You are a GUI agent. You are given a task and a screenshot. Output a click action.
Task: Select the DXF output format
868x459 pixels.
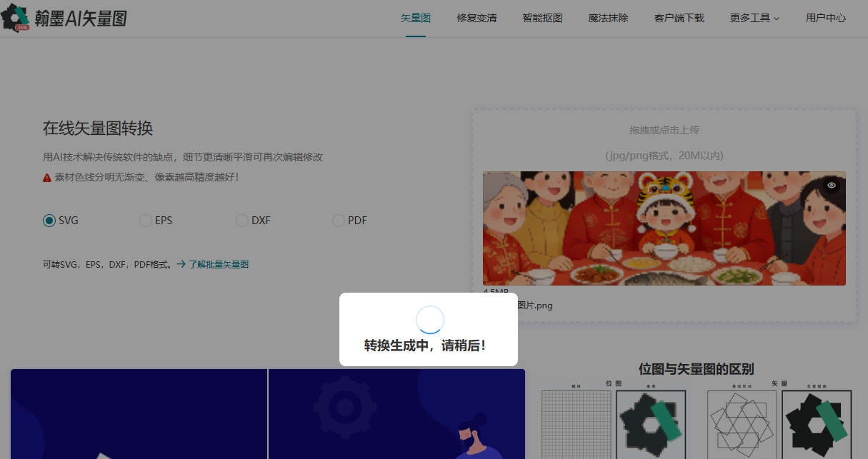tap(241, 221)
